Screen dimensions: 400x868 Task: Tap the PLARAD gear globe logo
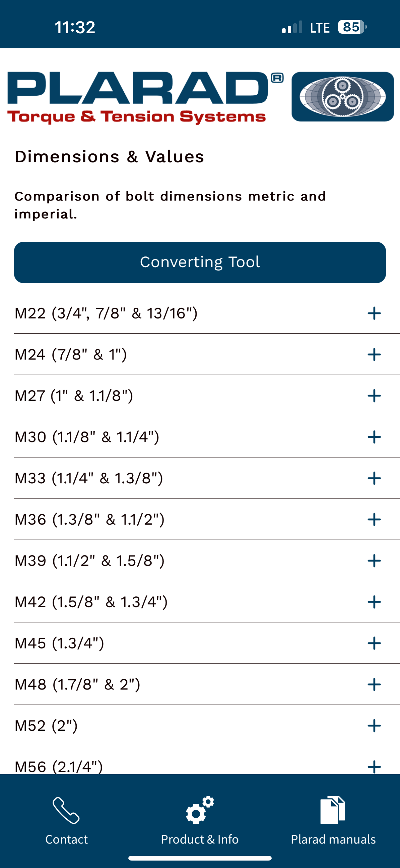coord(342,96)
